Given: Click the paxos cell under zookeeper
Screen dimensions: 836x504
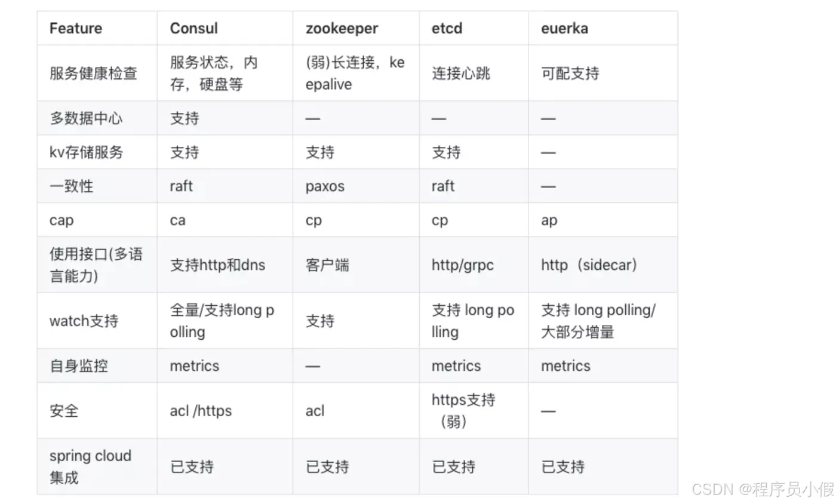Looking at the screenshot, I should point(325,186).
